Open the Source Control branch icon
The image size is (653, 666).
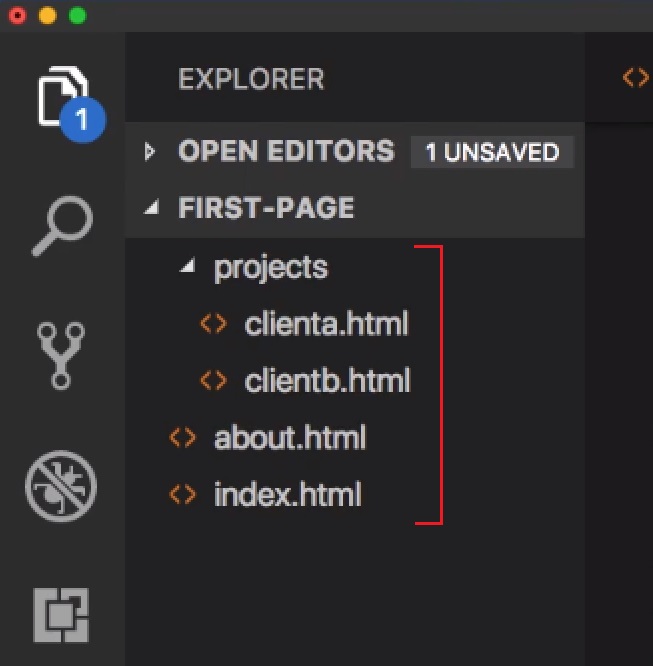[x=61, y=356]
